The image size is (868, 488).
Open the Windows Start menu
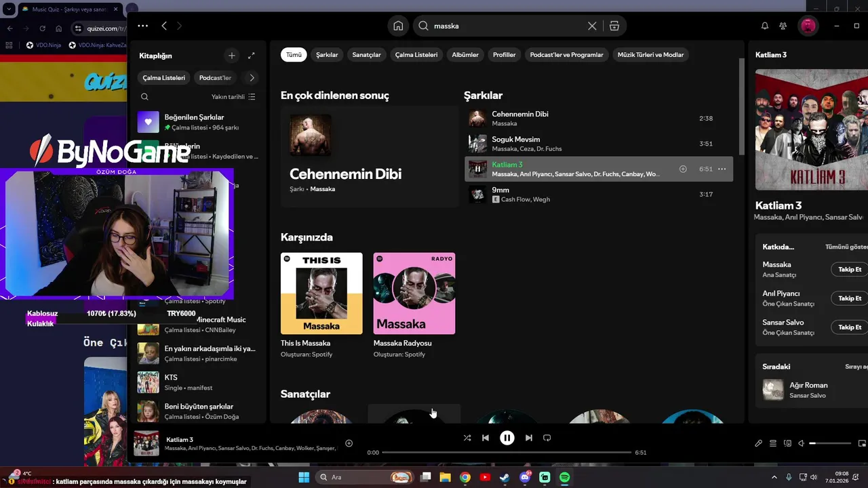(x=303, y=477)
